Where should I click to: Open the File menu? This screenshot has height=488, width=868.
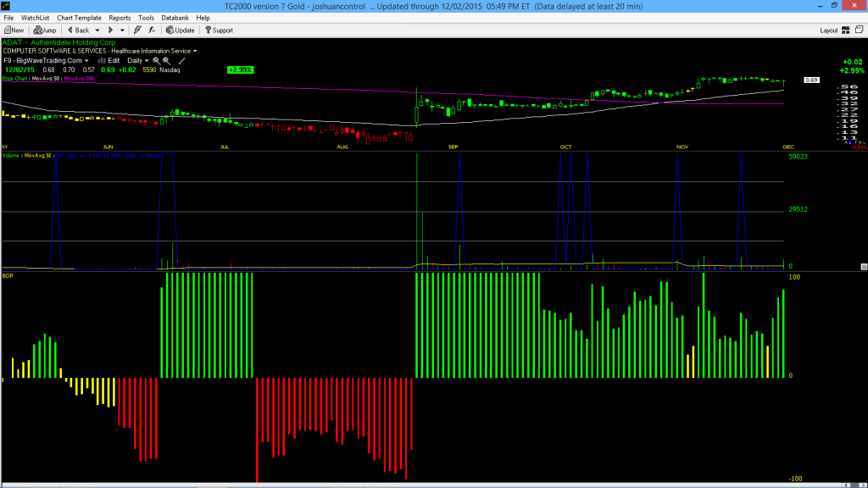8,18
